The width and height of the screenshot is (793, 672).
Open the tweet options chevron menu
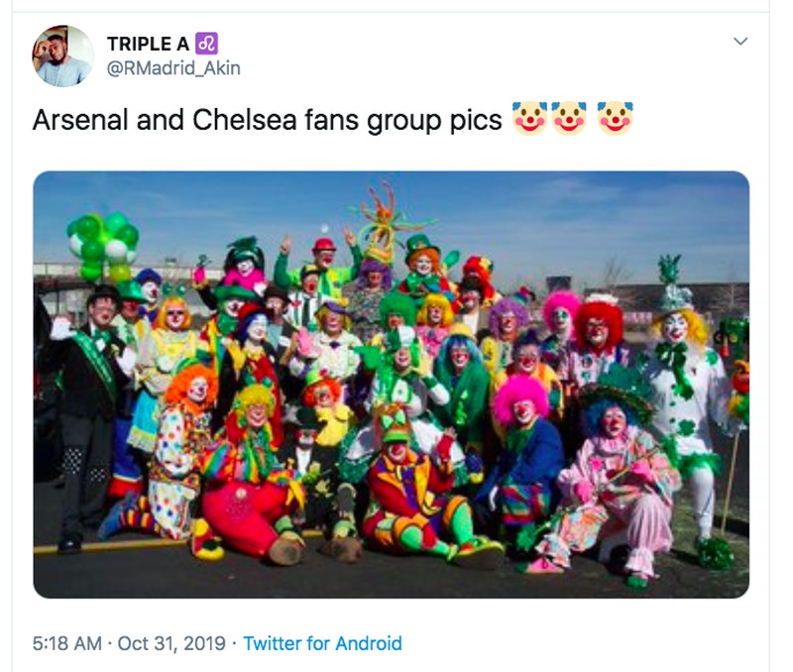click(x=738, y=42)
